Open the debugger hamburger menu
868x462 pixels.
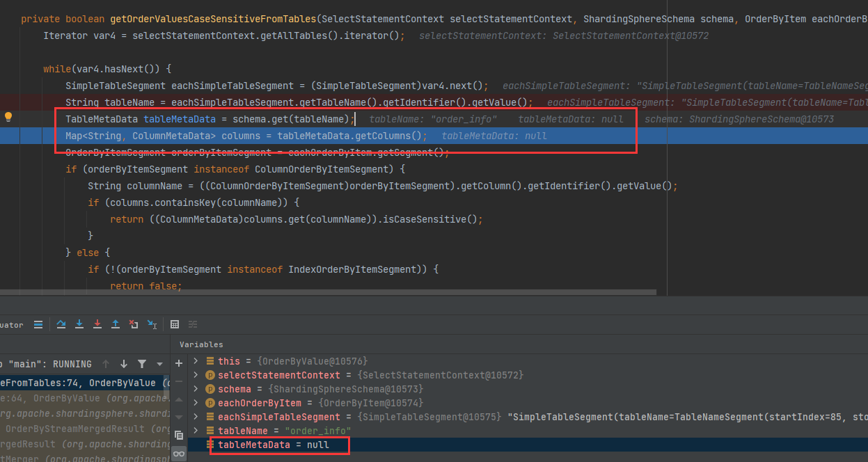point(38,324)
